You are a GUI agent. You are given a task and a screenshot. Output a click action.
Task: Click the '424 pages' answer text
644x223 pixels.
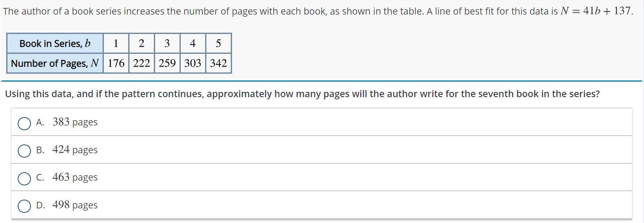tap(75, 150)
